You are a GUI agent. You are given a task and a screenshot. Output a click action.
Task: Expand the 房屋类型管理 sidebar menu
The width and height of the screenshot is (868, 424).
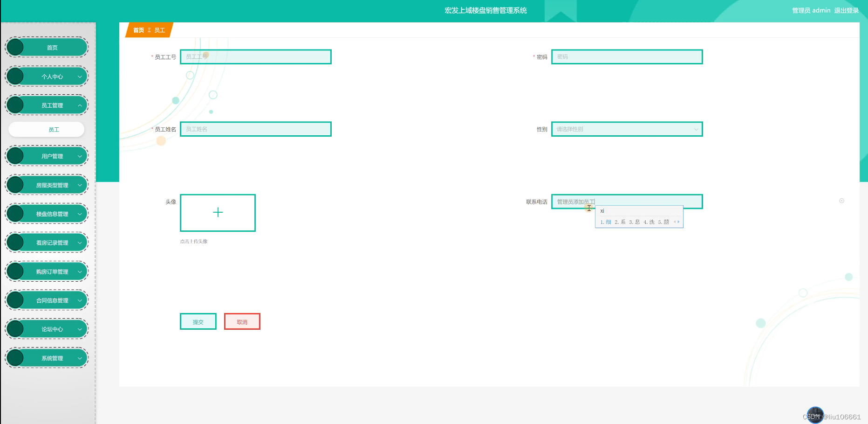[47, 185]
